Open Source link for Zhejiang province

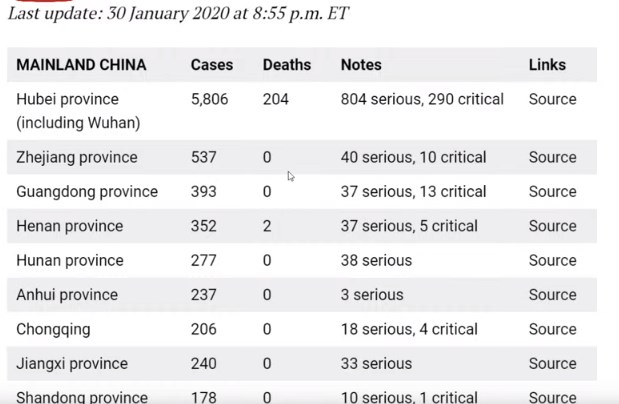coord(552,157)
